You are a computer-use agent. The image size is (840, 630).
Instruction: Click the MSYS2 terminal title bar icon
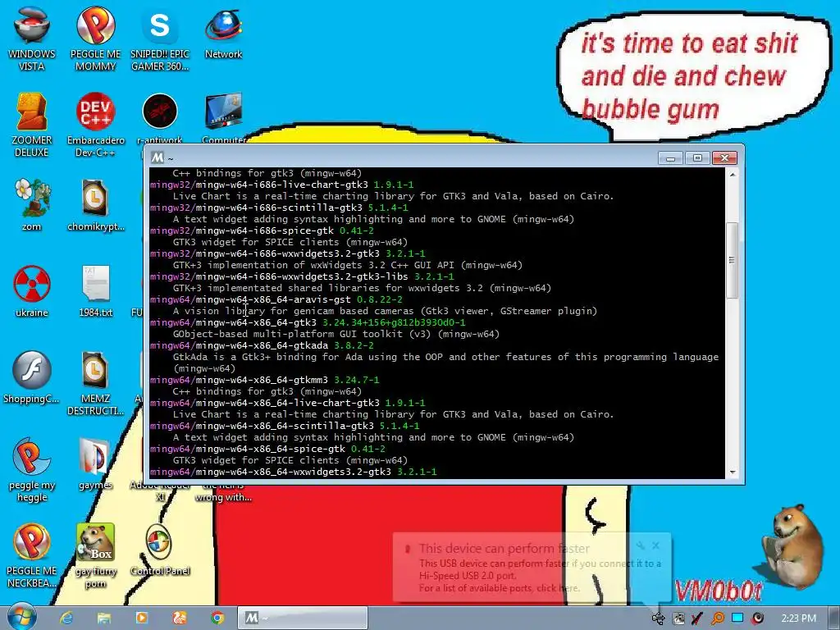(157, 158)
